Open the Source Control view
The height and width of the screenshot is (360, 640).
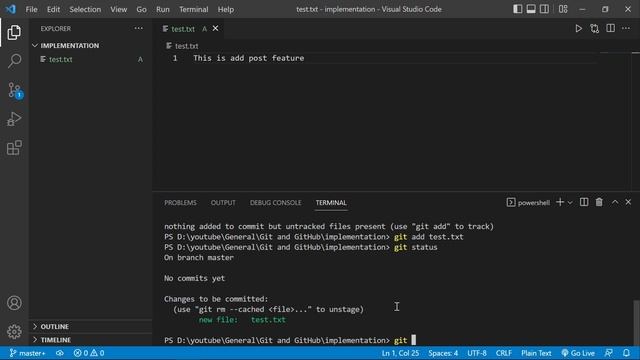coord(15,90)
